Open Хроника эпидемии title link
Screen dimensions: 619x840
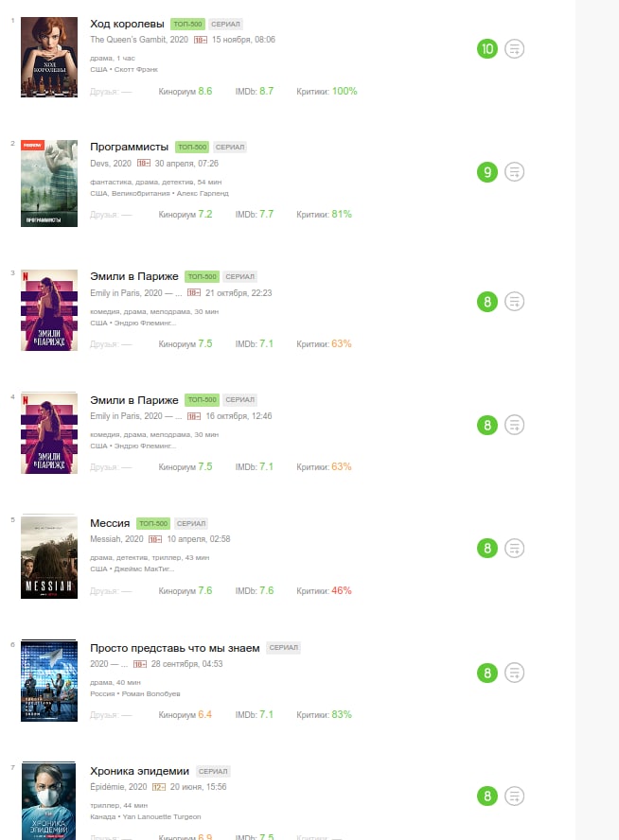coord(139,772)
